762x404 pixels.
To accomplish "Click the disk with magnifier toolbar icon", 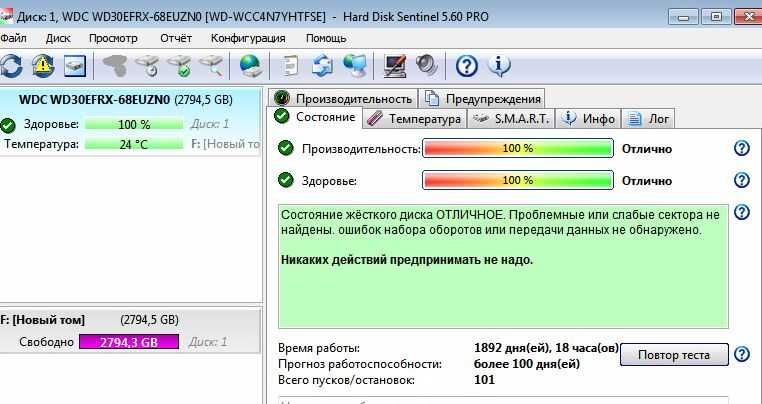I will tap(211, 66).
